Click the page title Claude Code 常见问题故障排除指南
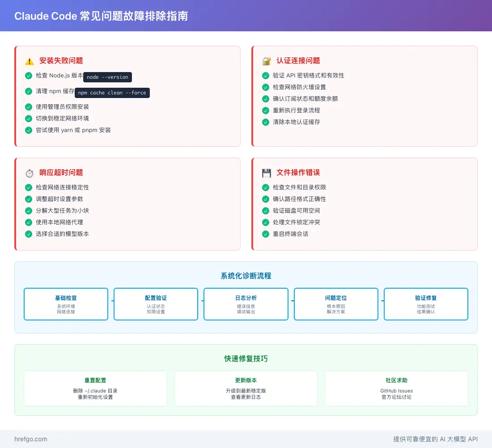 click(x=101, y=16)
